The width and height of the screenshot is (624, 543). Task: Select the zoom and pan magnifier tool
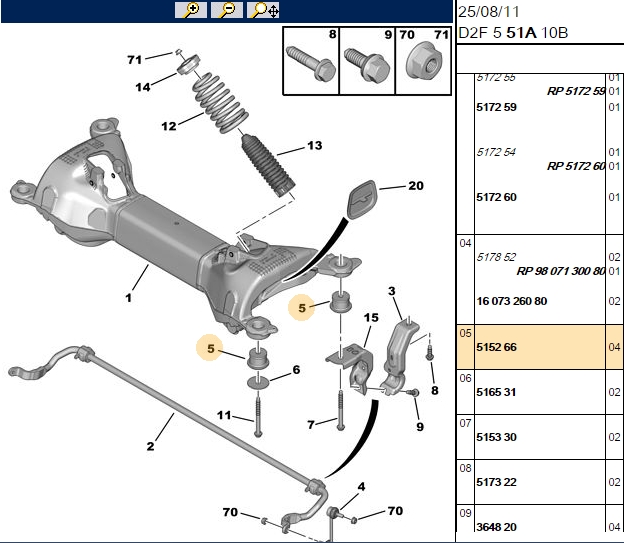263,10
